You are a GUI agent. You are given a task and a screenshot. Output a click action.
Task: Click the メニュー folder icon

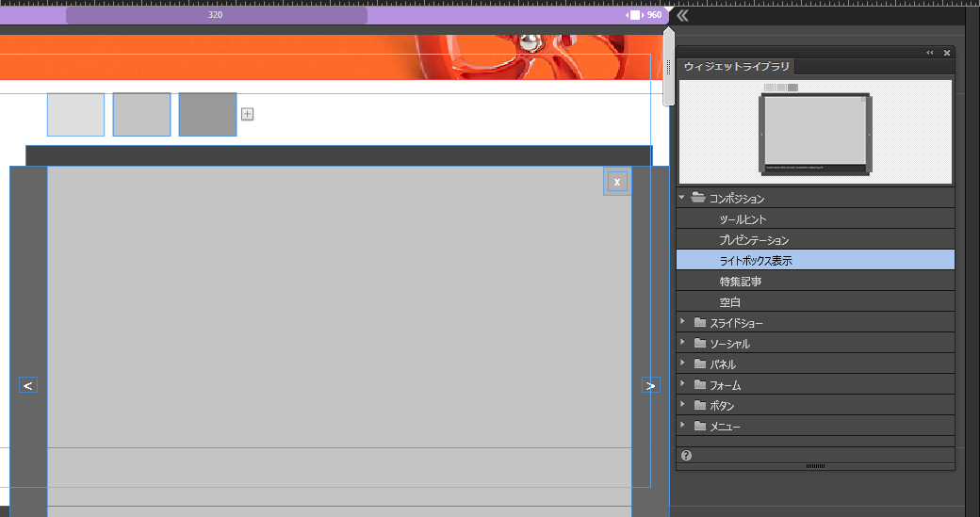pos(700,426)
